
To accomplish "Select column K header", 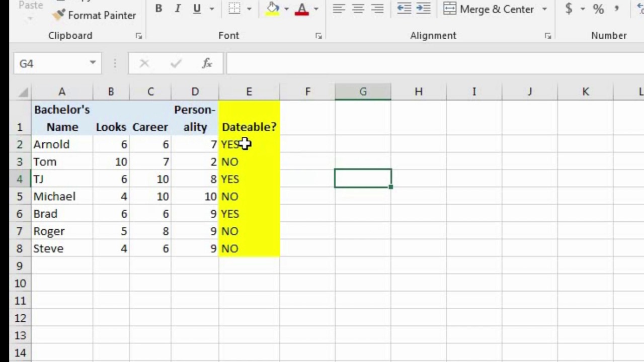I will 586,92.
